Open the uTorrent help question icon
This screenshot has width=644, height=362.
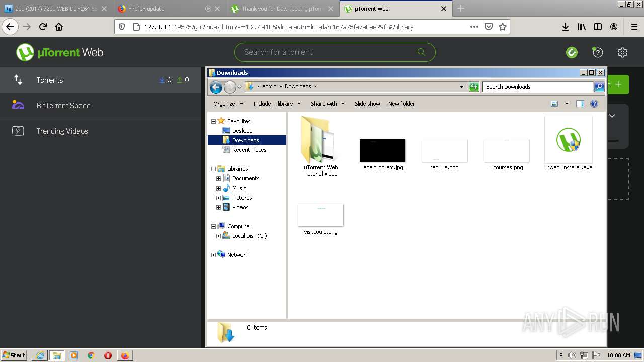[x=597, y=52]
